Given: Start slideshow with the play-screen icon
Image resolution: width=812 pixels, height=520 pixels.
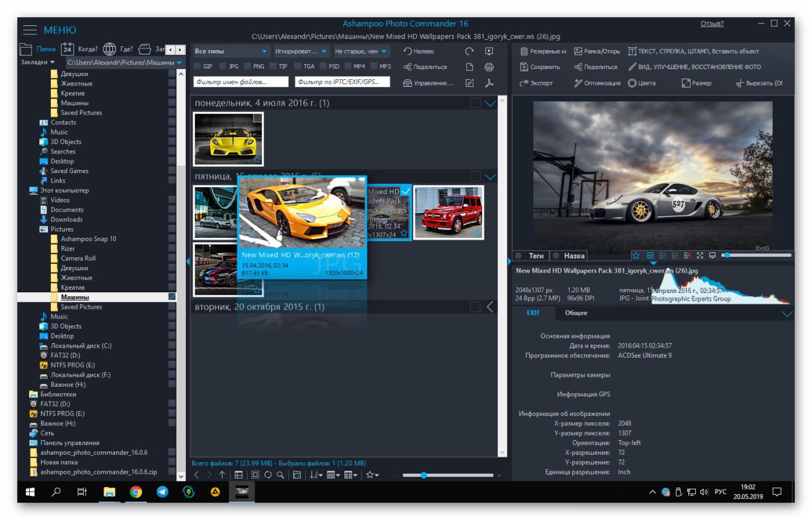Looking at the screenshot, I should point(488,51).
